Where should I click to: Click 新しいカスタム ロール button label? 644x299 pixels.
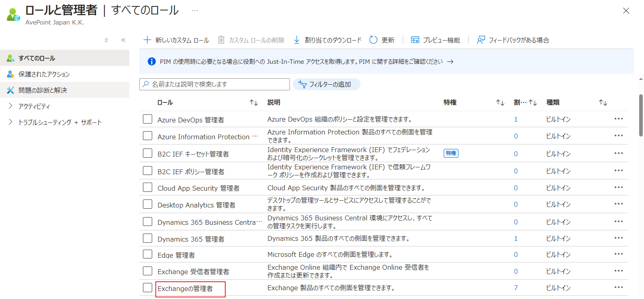click(182, 40)
